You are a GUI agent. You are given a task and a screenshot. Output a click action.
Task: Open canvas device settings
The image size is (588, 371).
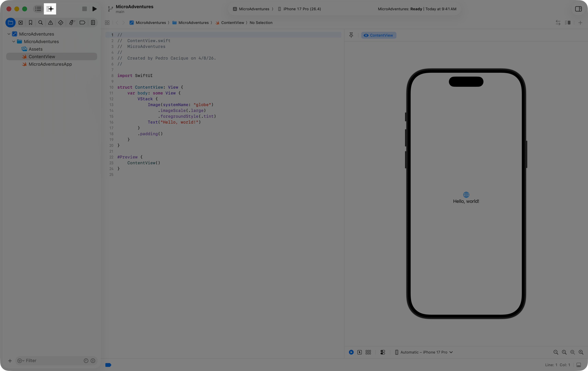click(x=383, y=352)
